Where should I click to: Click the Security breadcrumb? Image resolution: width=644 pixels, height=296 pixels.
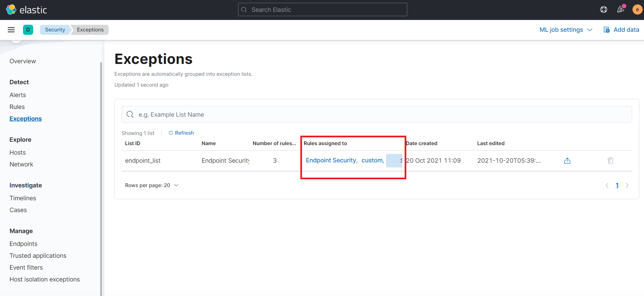coord(55,30)
